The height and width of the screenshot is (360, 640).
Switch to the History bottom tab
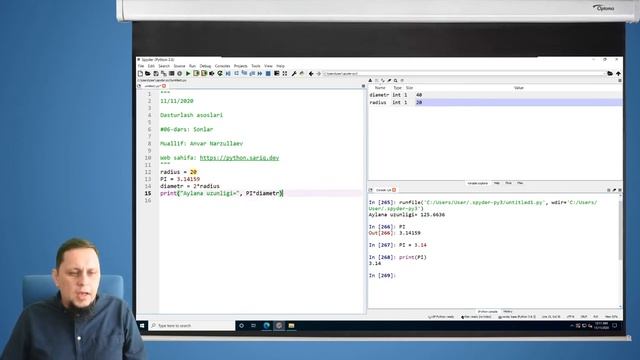click(x=508, y=312)
